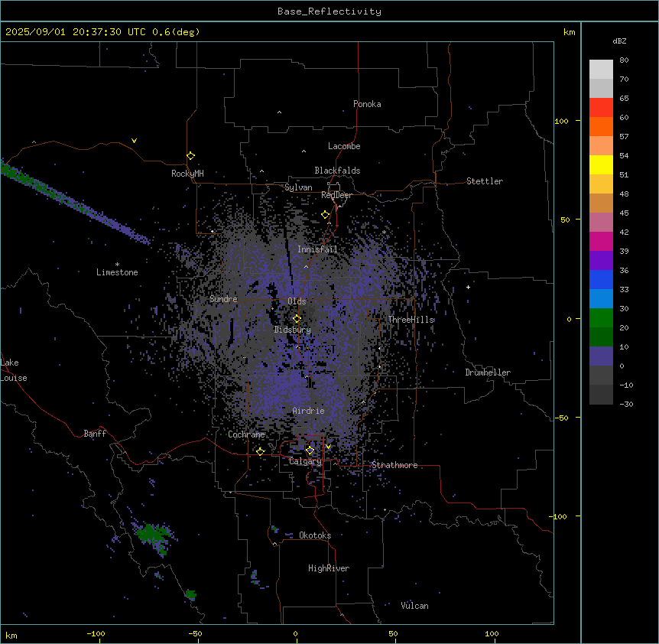Image resolution: width=659 pixels, height=644 pixels.
Task: Click the 80 value on dBZ scale
Action: point(624,60)
